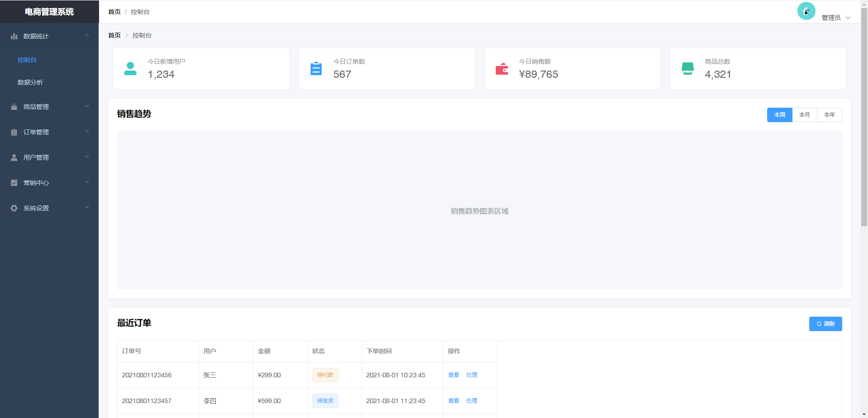Viewport: 868px width, 418px height.
Task: Expand the 订单管理 sidebar submenu
Action: click(x=49, y=132)
